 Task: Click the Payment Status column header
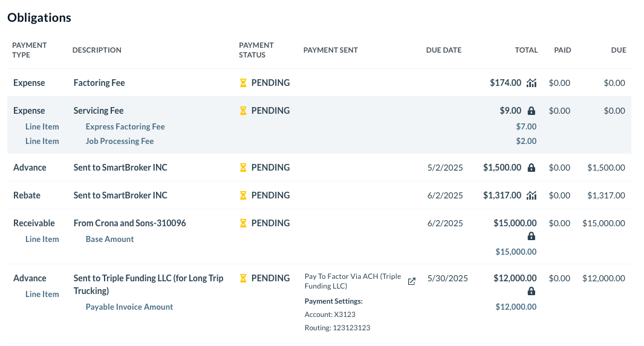[x=256, y=50]
